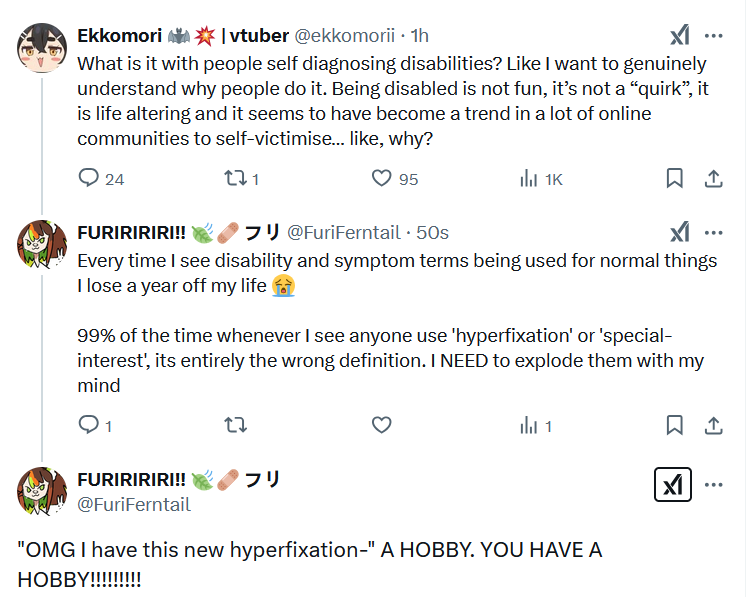Share Ekkomori's tweet
Viewport: 752px width, 597px height.
click(x=714, y=179)
